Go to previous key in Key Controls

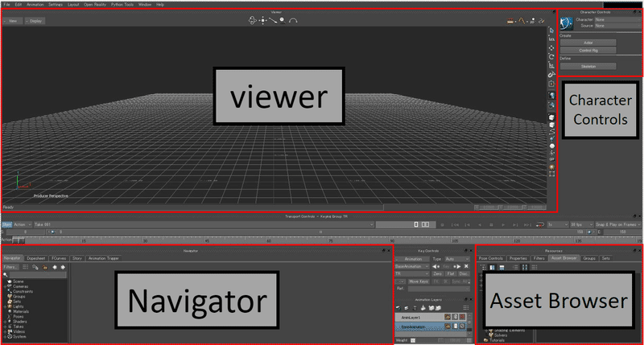point(436,266)
